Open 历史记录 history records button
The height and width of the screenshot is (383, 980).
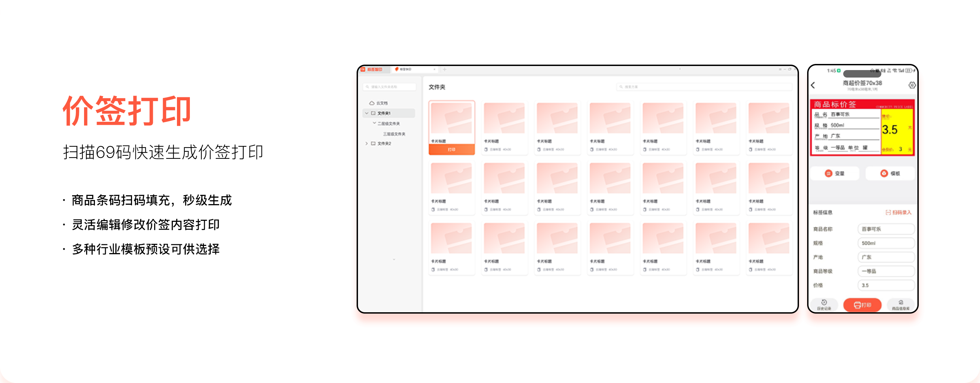click(x=824, y=305)
